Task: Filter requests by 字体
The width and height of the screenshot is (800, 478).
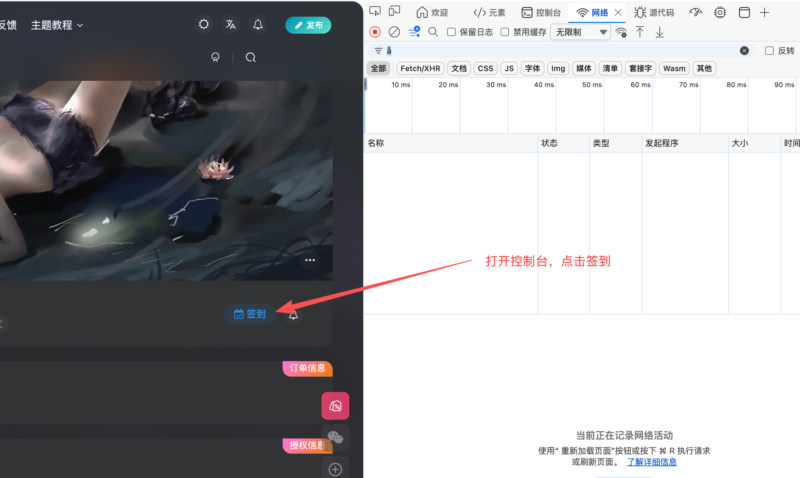Action: [x=532, y=68]
